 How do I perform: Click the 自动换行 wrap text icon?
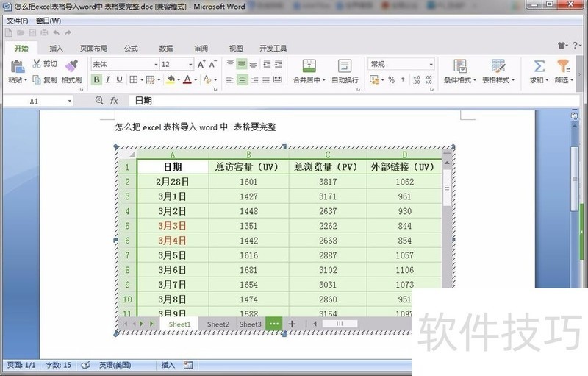pos(345,65)
